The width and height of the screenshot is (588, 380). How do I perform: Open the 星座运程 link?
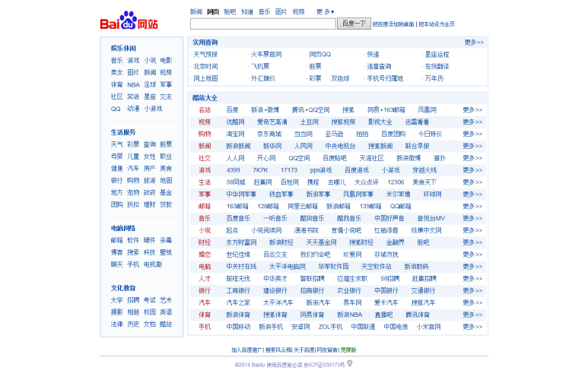tap(437, 54)
